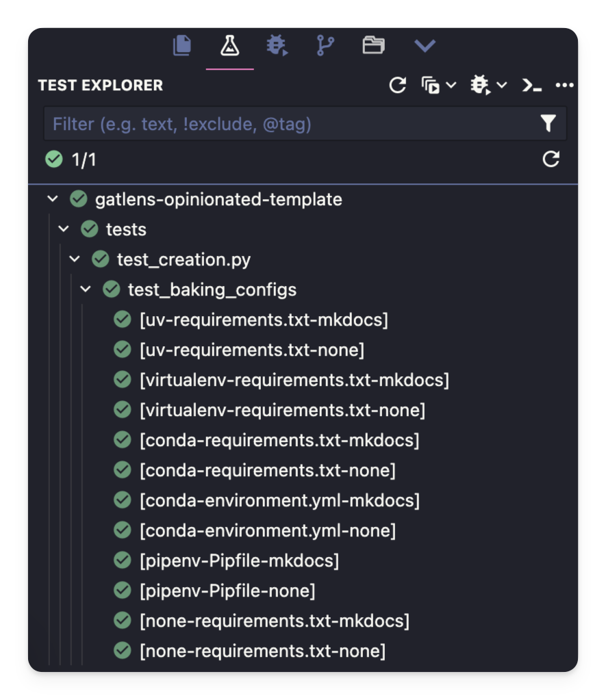Viewport: 606px width, 700px height.
Task: Click passed icon of [uv-requirements.txt-none]
Action: tap(122, 350)
